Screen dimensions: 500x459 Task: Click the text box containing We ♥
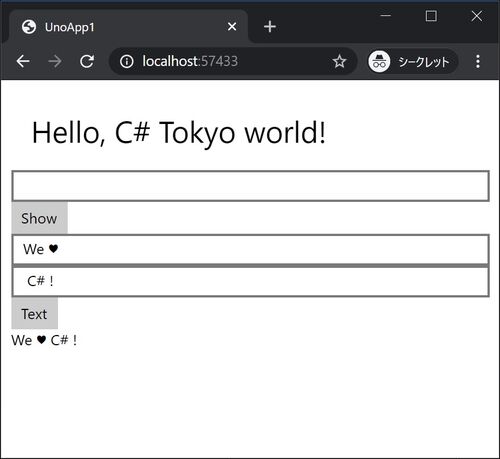(x=250, y=249)
